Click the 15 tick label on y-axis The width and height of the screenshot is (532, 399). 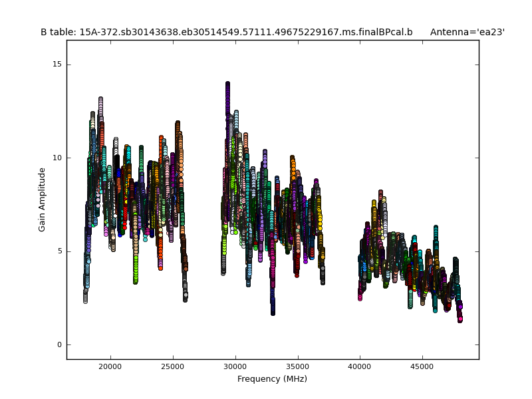coord(57,65)
